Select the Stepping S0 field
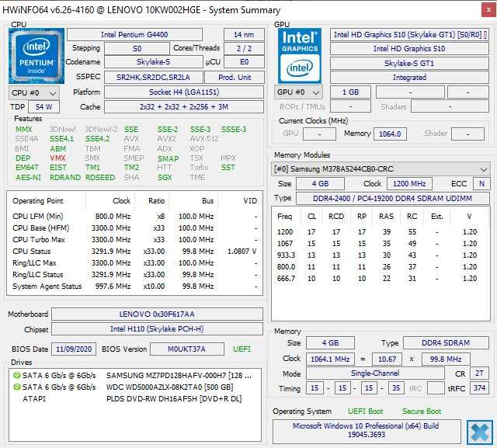Viewport: 497px width, 448px height. point(137,48)
